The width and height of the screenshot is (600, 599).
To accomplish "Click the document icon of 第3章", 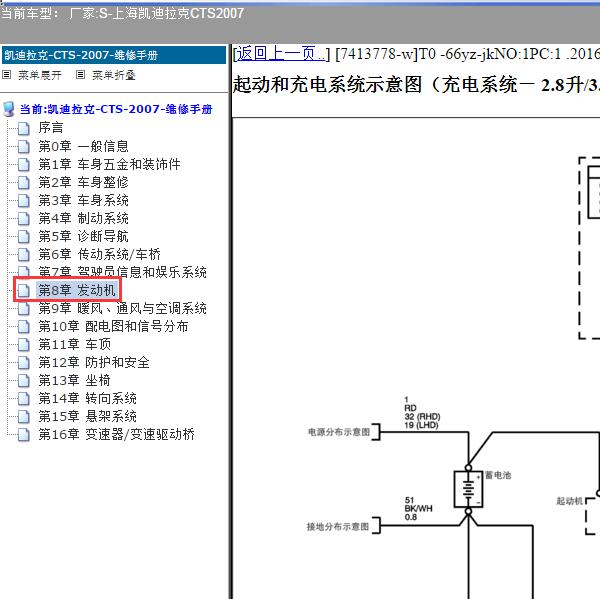I will tap(24, 201).
